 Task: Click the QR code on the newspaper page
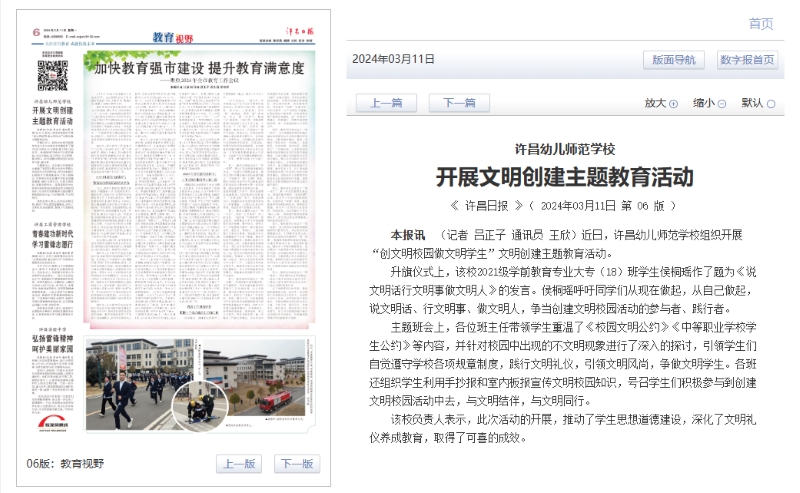(52, 74)
